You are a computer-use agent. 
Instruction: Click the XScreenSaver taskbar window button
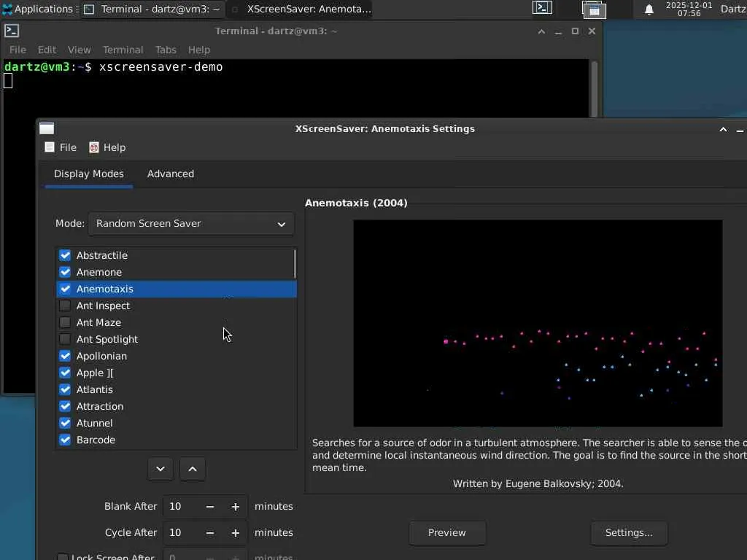point(300,9)
